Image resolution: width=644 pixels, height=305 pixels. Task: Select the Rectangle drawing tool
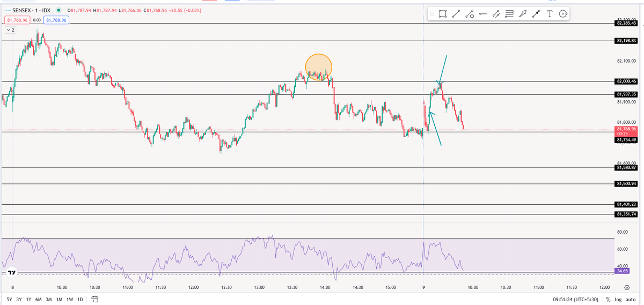(443, 14)
